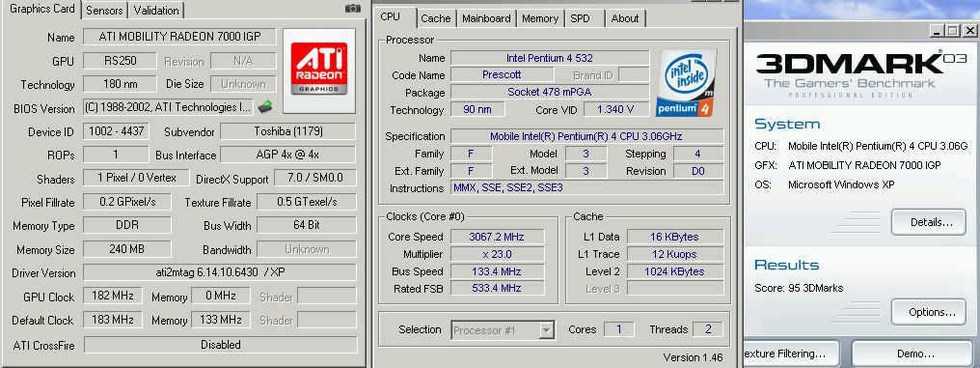
Task: Click the Bus Speed 133.4 MHz field
Action: pos(497,271)
